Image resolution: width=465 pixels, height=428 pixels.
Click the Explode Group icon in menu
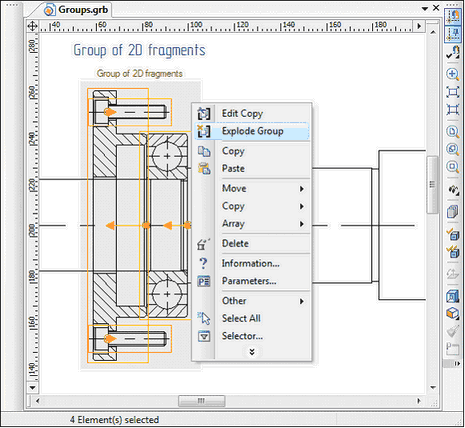[x=203, y=131]
